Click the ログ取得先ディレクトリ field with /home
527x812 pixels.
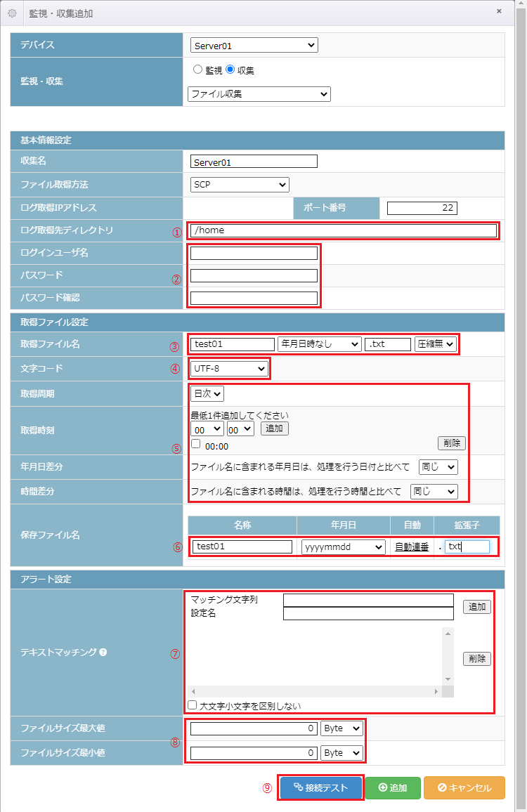[344, 230]
